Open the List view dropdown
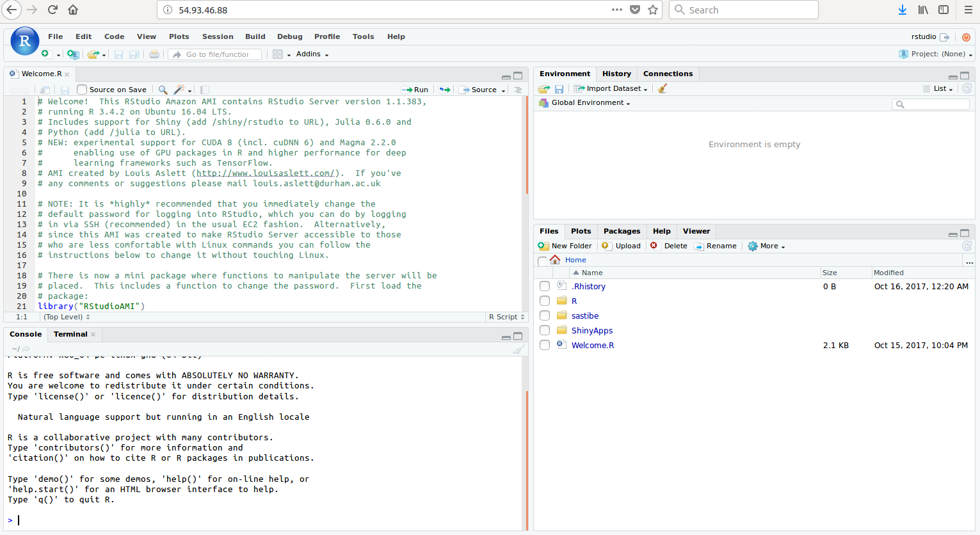Viewport: 980px width, 535px height. pyautogui.click(x=938, y=89)
